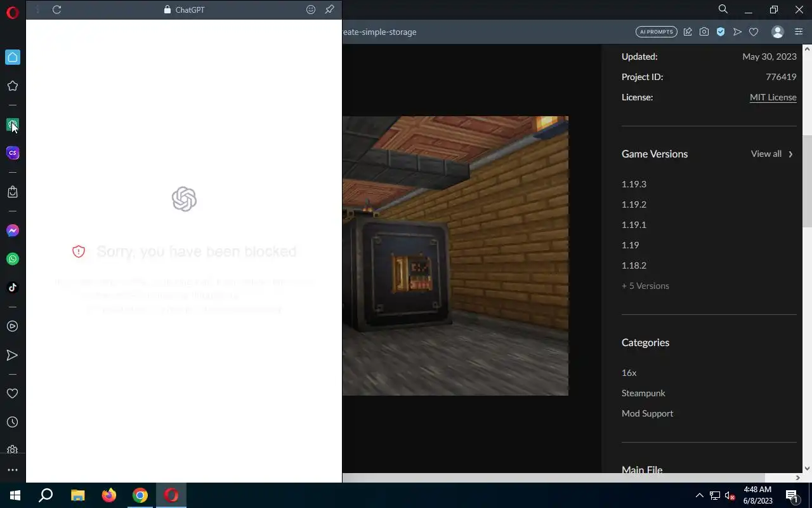Image resolution: width=812 pixels, height=508 pixels.
Task: Open the player sidebar icon
Action: click(13, 326)
